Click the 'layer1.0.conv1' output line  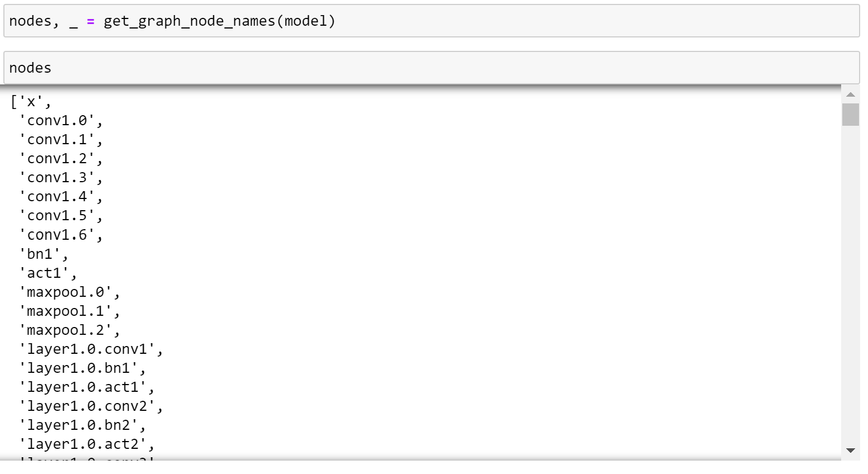click(x=91, y=349)
